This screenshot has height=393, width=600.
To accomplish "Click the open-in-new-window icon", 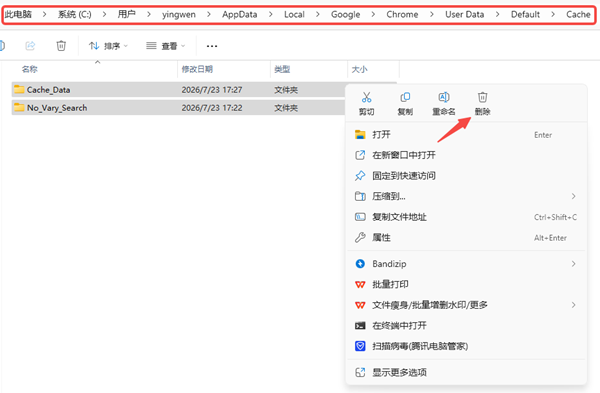I will (360, 155).
